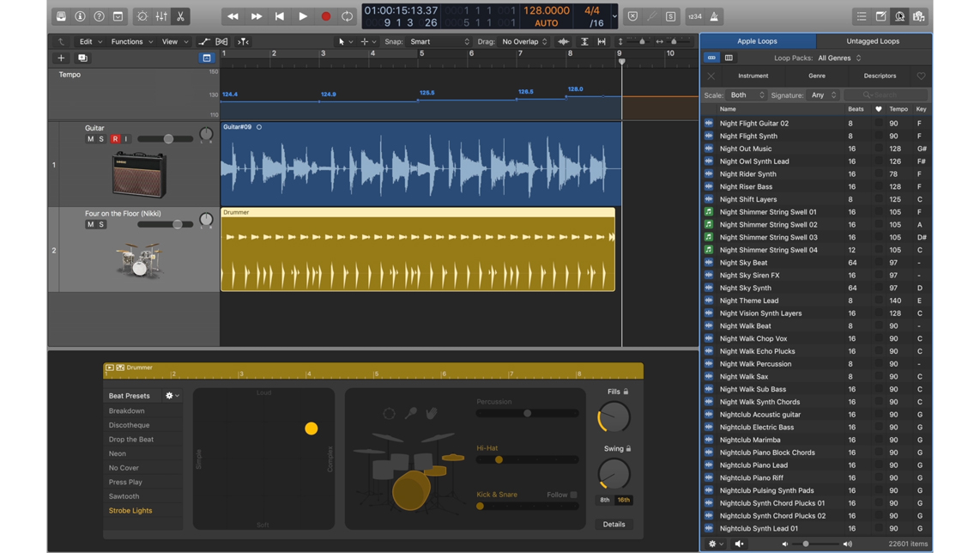Open the Mixer from the toolbar
The width and height of the screenshot is (980, 553).
[161, 16]
